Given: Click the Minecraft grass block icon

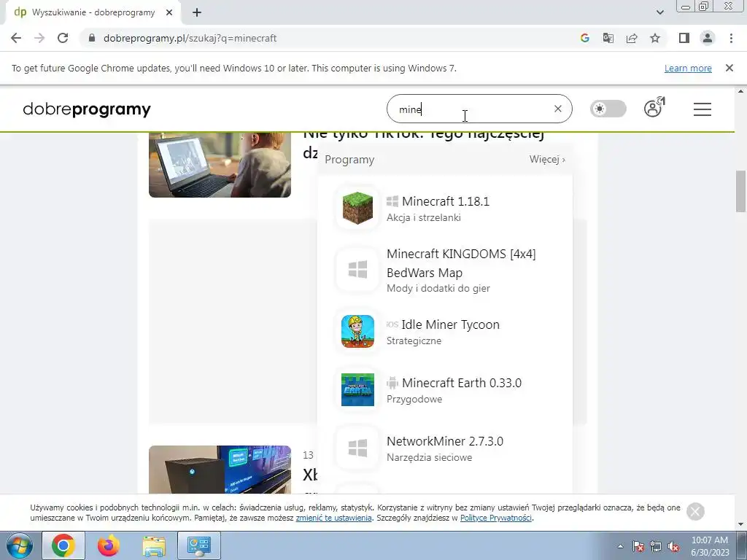Looking at the screenshot, I should (357, 208).
